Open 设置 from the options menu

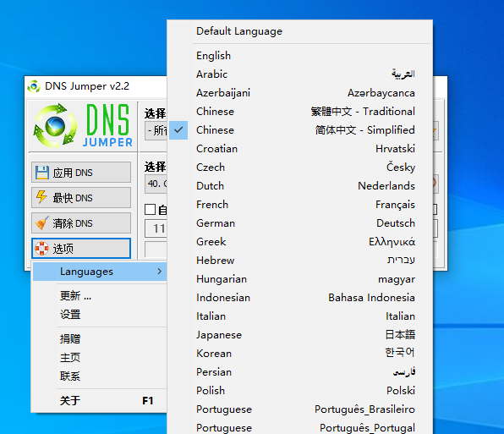100,315
